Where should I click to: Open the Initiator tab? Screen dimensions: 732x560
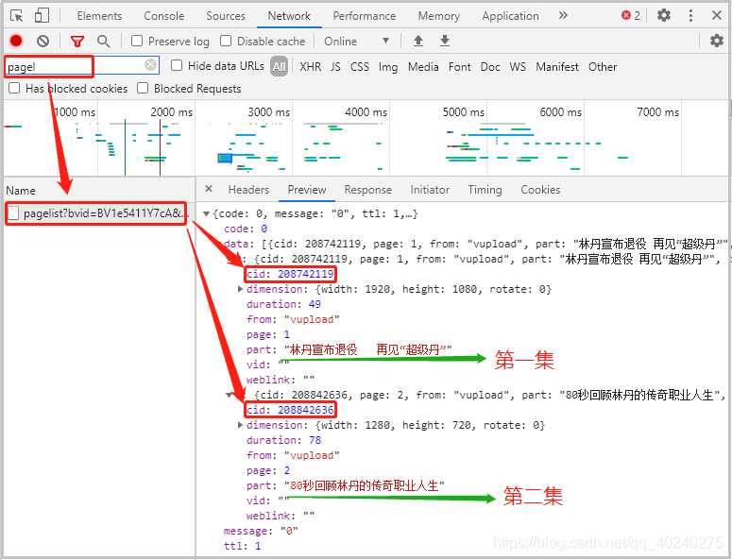[x=430, y=190]
